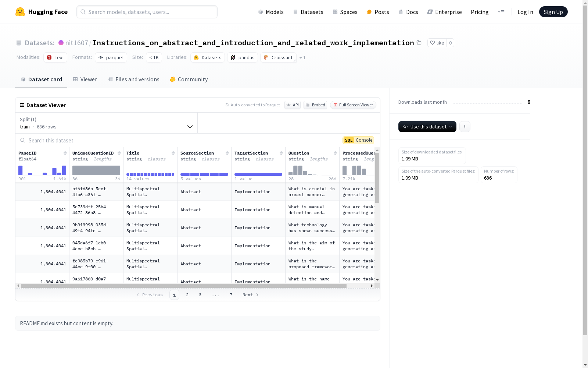Screen dimensions: 588x368
Task: Click the Next page button
Action: [251, 295]
